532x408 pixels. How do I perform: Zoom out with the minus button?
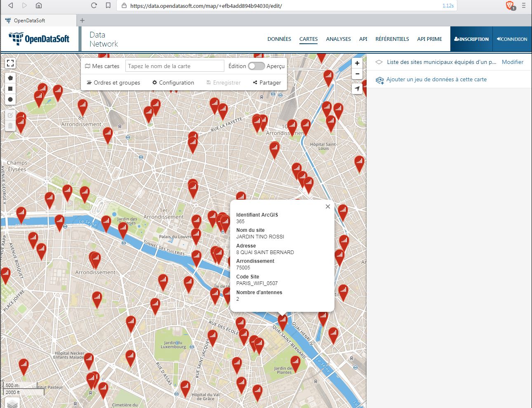[x=357, y=74]
